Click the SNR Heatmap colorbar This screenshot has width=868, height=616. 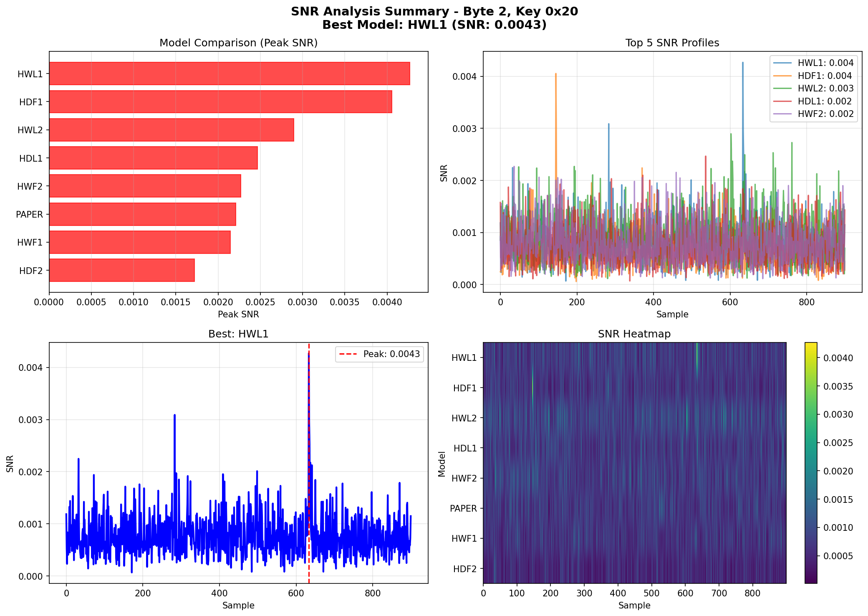(811, 462)
